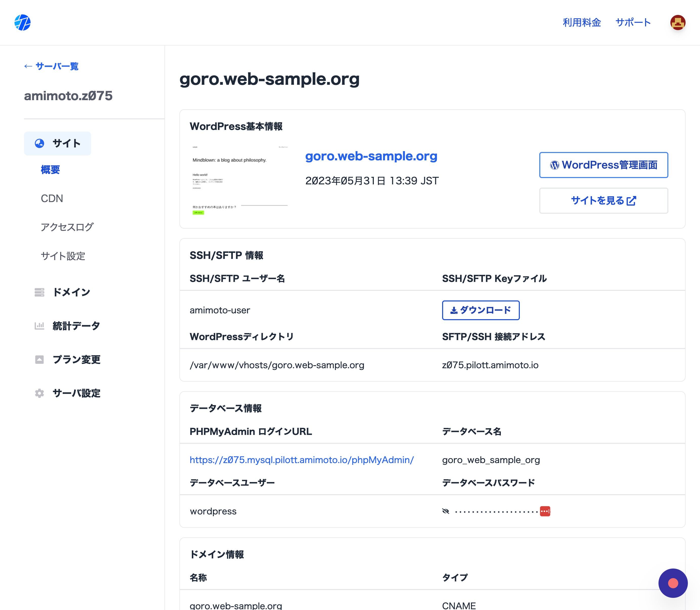Click the masked database password field

[x=496, y=511]
